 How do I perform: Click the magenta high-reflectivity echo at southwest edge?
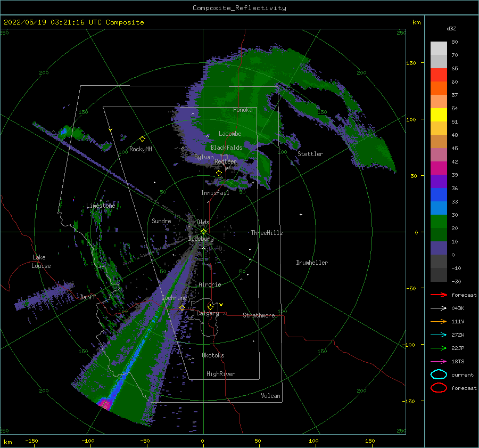(x=105, y=403)
